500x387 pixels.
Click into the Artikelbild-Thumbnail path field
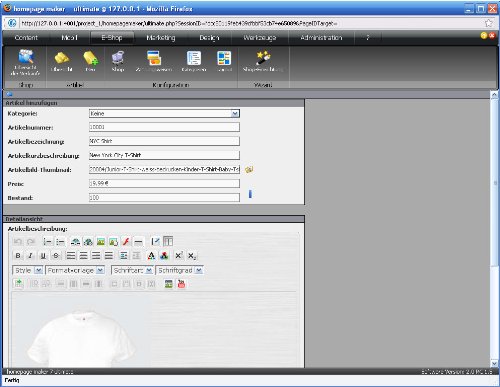[164, 169]
